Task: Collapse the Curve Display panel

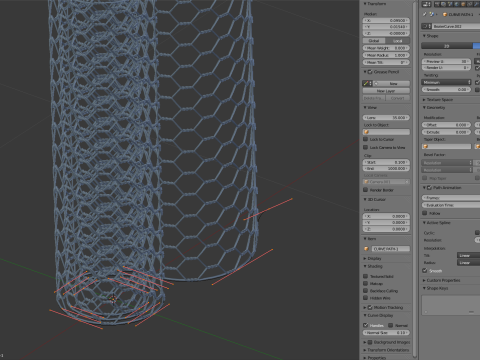Action: (365, 315)
